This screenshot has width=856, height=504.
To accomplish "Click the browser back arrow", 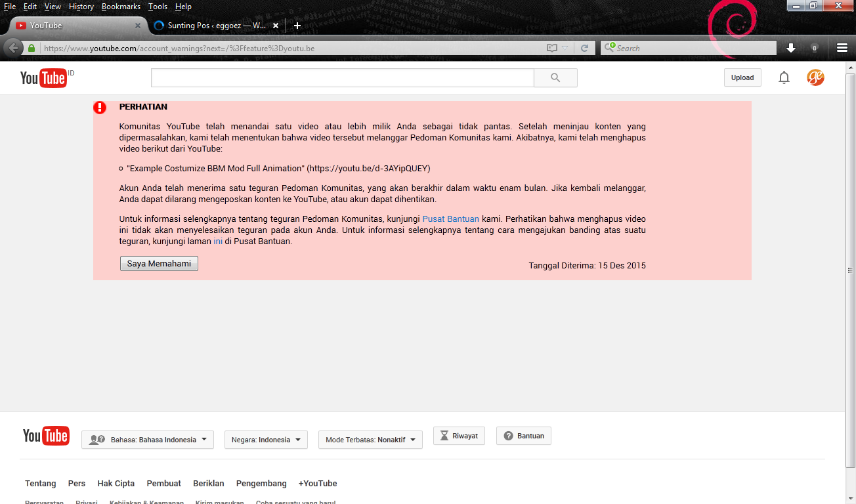I will [13, 48].
